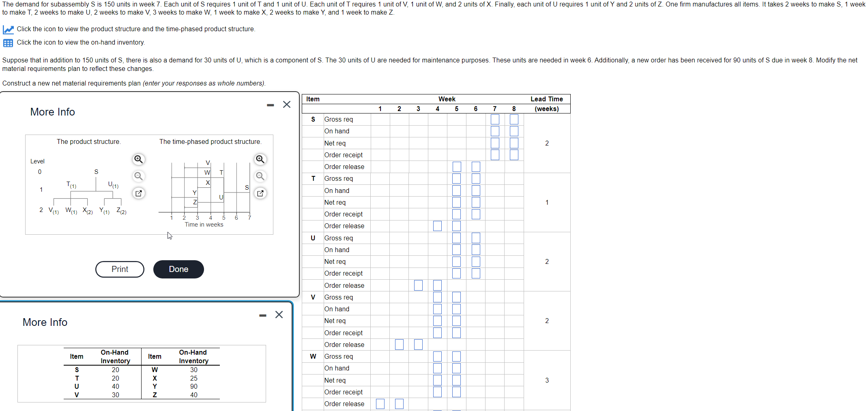Viewport: 868px width, 411px height.
Task: Click W Order release field for week 1
Action: (380, 404)
